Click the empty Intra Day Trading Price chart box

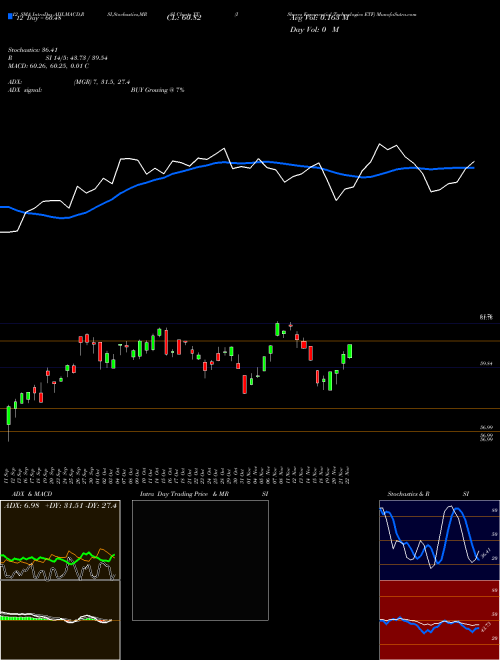[x=200, y=560]
